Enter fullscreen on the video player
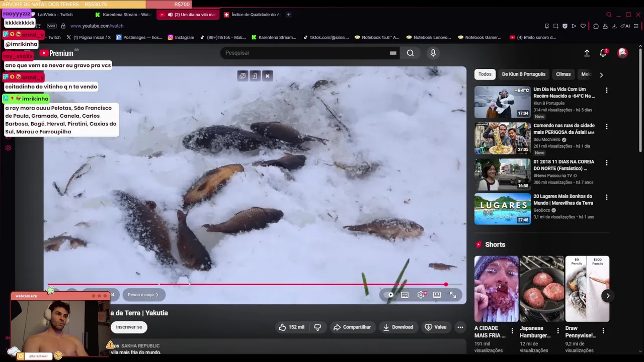The width and height of the screenshot is (644, 362). pos(453,295)
